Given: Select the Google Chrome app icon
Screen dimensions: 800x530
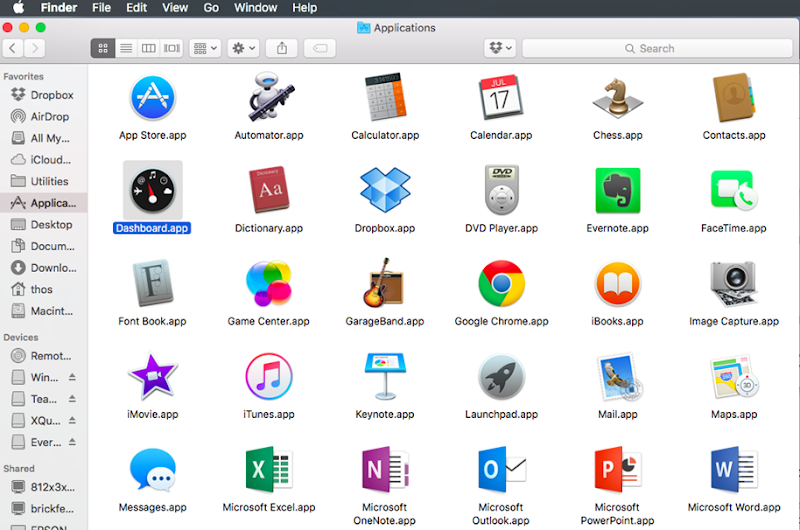Looking at the screenshot, I should pos(502,283).
